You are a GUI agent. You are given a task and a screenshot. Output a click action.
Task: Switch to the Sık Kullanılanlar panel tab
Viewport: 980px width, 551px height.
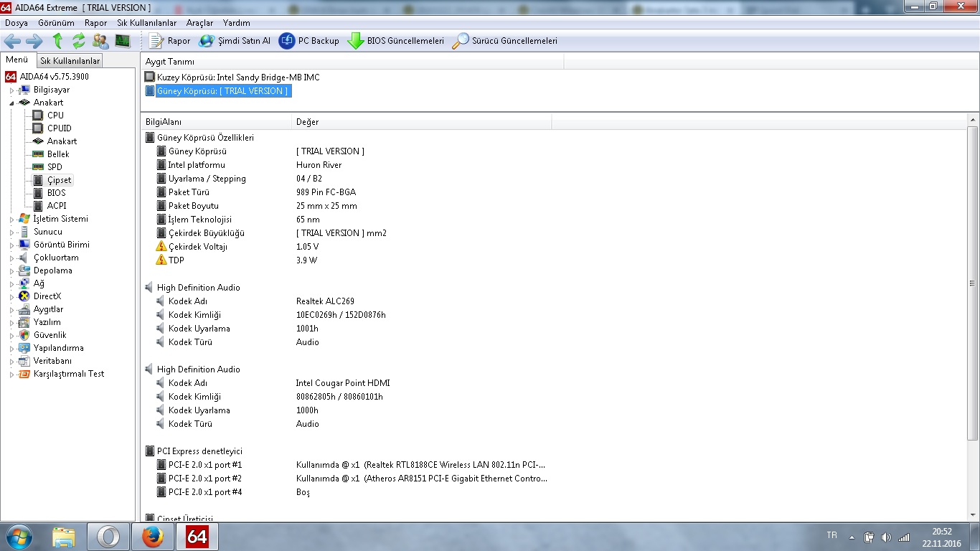pos(70,61)
